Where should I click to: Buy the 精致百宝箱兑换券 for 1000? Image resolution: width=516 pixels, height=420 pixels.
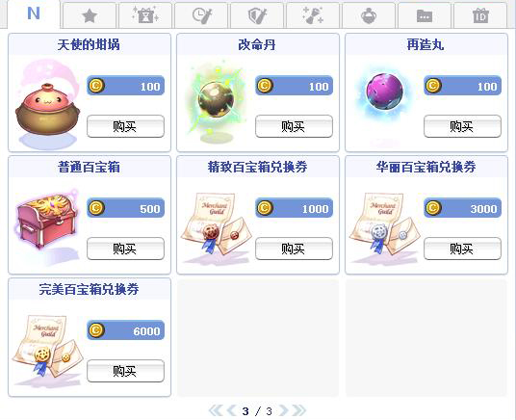[x=294, y=249]
